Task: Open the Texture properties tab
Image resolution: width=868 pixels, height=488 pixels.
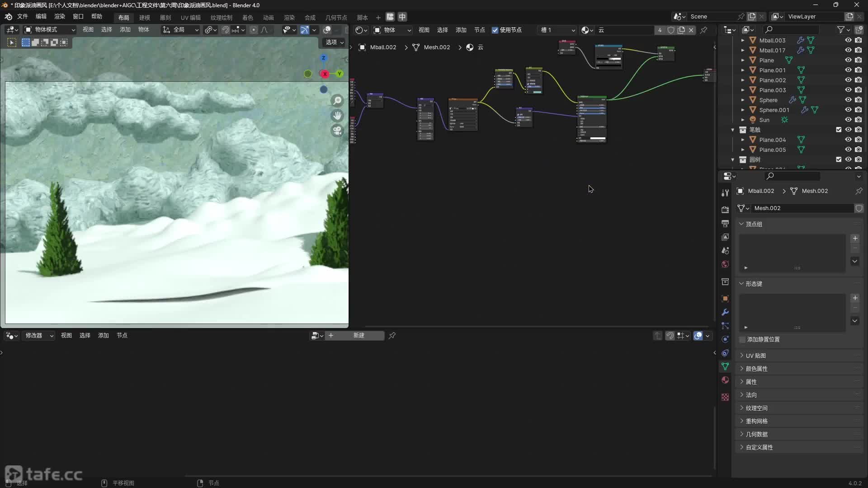Action: point(725,397)
